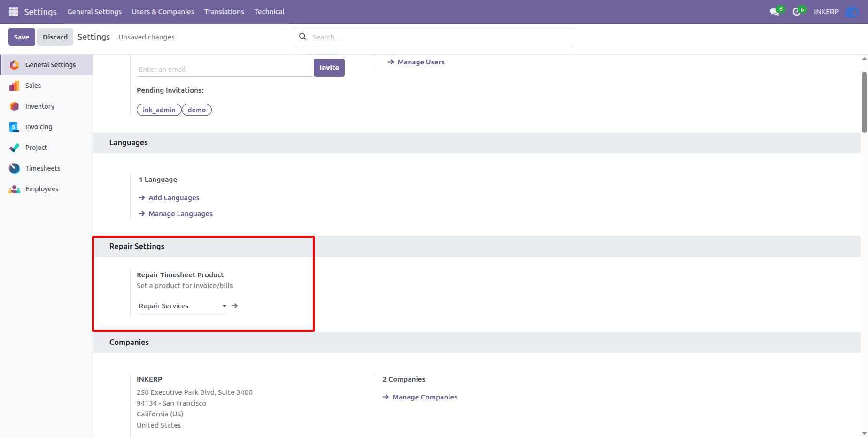Click the Inventory box icon
Screen dimensions: 868x438
click(15, 106)
